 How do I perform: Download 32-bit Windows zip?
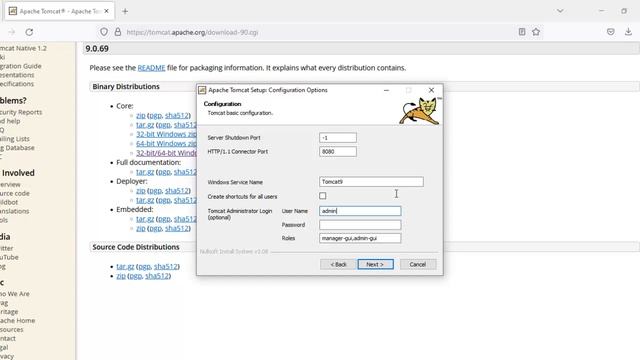[x=166, y=134]
